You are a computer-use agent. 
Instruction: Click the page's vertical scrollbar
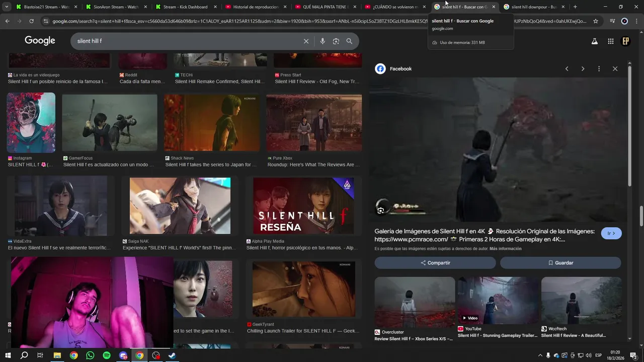(641, 216)
